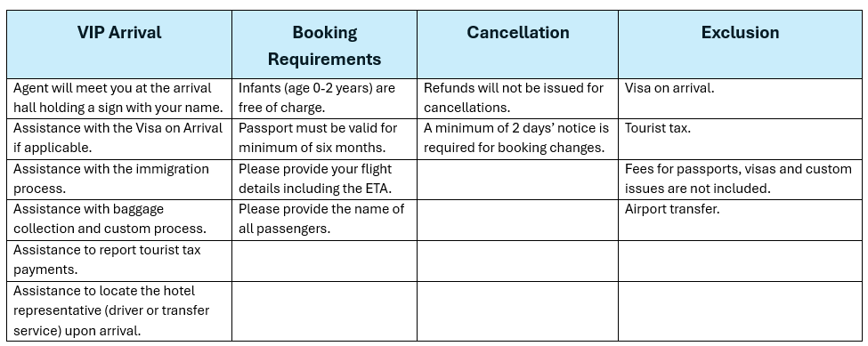Click the immigration process assistance cell
Viewport: 868px width, 346px height.
pyautogui.click(x=119, y=180)
